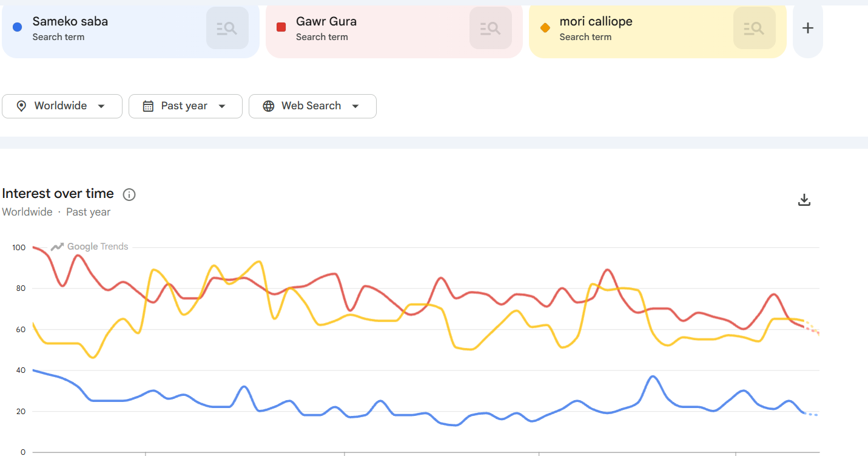
Task: Edit the mori calliope search term
Action: click(x=596, y=21)
